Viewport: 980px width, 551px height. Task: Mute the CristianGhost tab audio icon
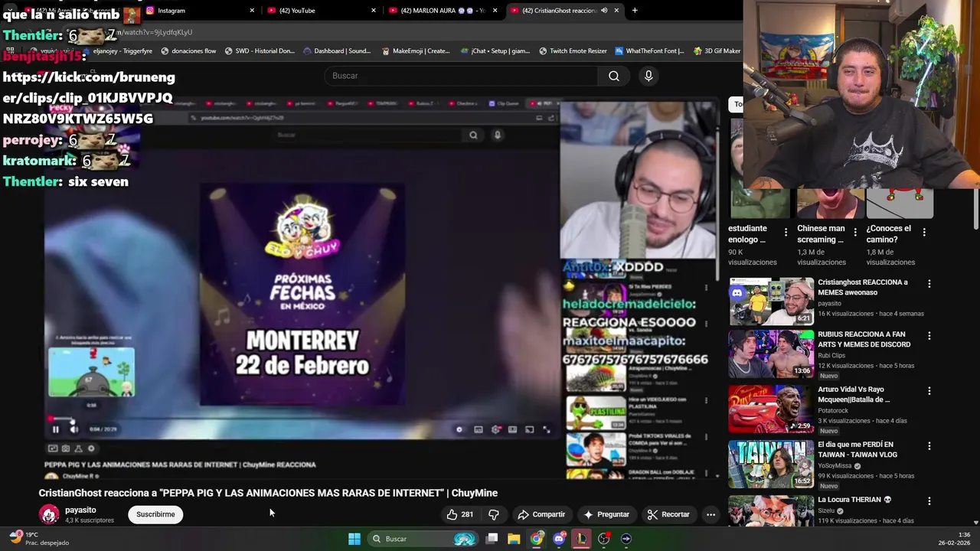pyautogui.click(x=604, y=11)
